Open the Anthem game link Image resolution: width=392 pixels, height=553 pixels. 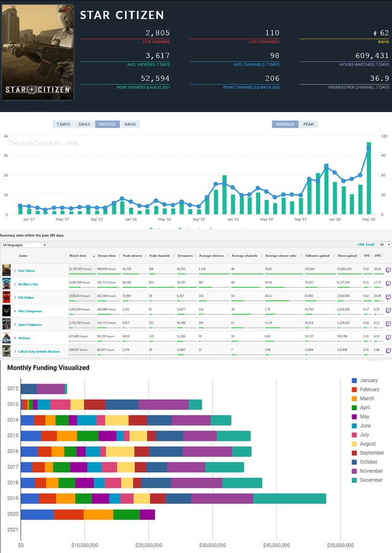click(x=24, y=338)
